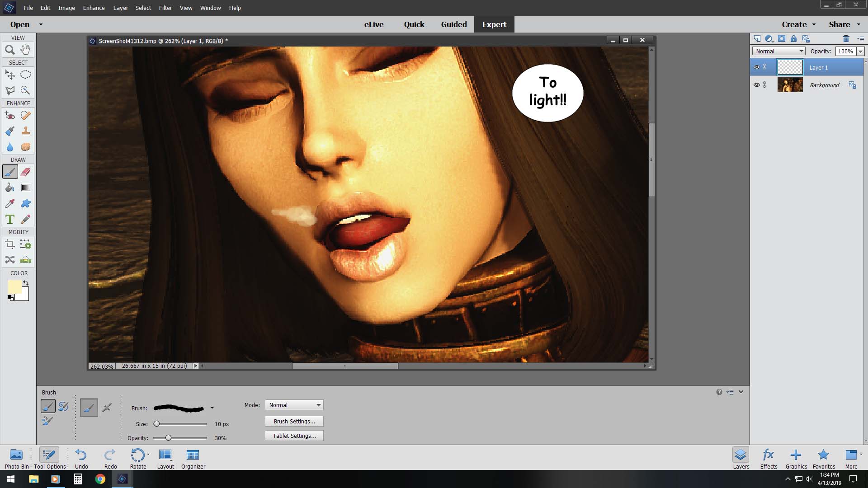
Task: Select the Clone Stamp tool
Action: (26, 131)
